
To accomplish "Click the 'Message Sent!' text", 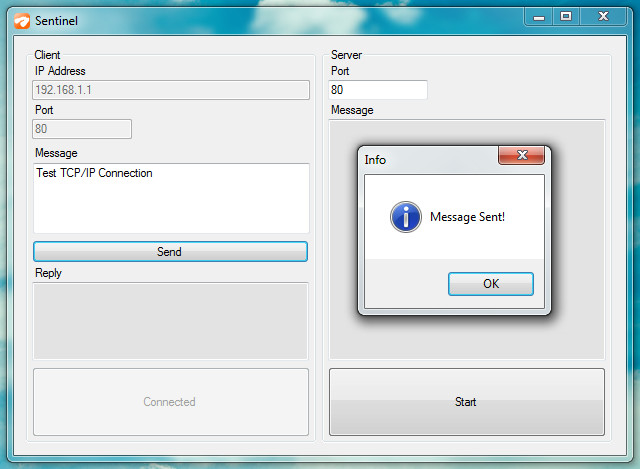I will 467,217.
